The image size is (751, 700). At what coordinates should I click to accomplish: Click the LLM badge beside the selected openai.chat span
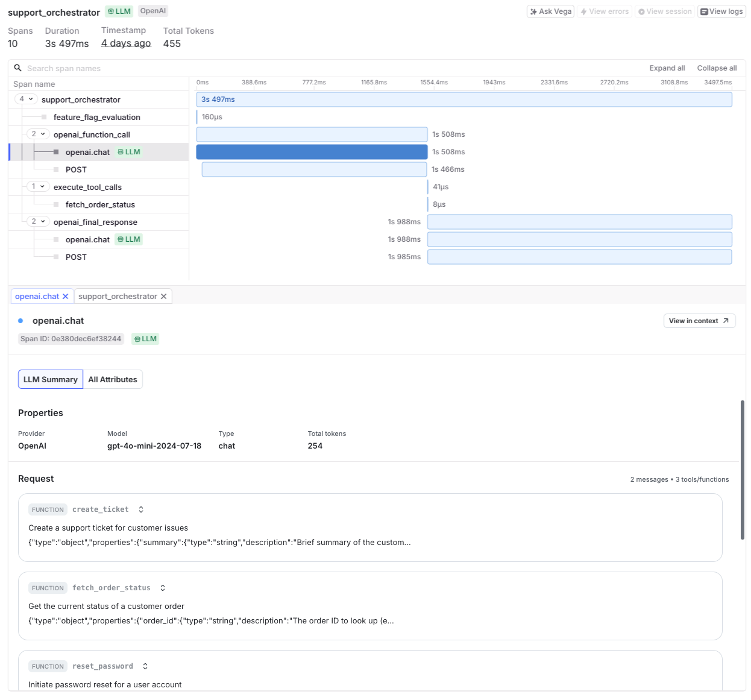128,152
